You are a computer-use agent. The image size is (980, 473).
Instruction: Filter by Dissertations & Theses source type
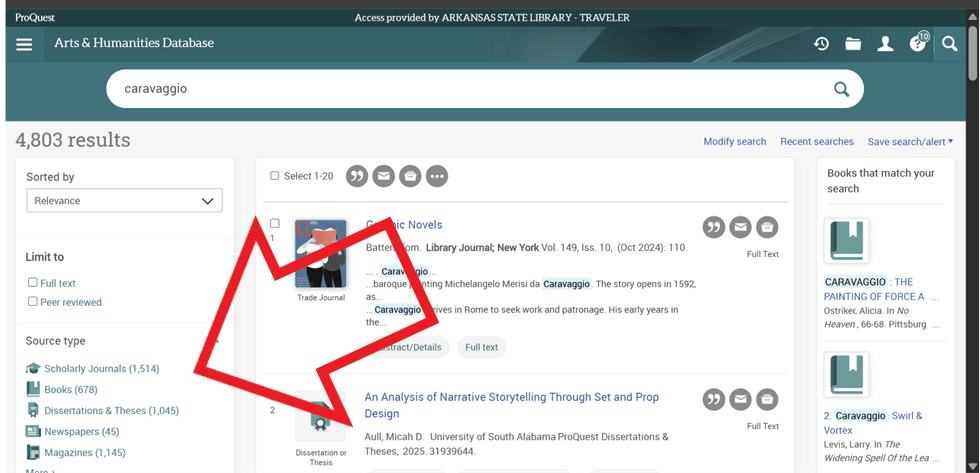point(111,411)
